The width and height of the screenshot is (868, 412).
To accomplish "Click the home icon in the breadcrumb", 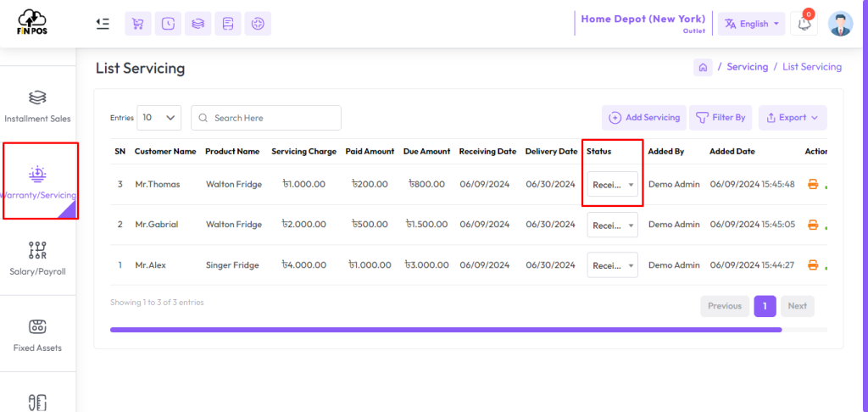I will point(703,68).
